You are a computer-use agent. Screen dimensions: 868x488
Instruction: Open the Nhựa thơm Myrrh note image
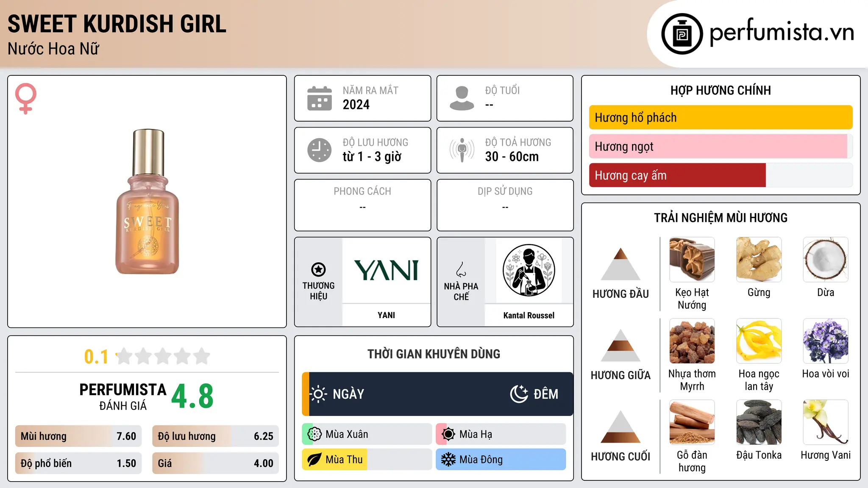coord(692,341)
